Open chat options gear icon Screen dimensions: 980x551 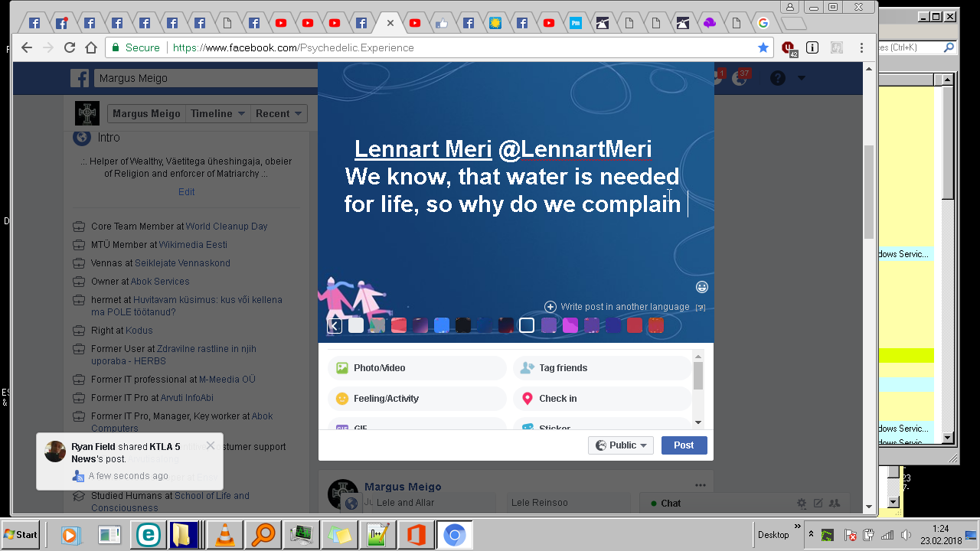coord(802,504)
